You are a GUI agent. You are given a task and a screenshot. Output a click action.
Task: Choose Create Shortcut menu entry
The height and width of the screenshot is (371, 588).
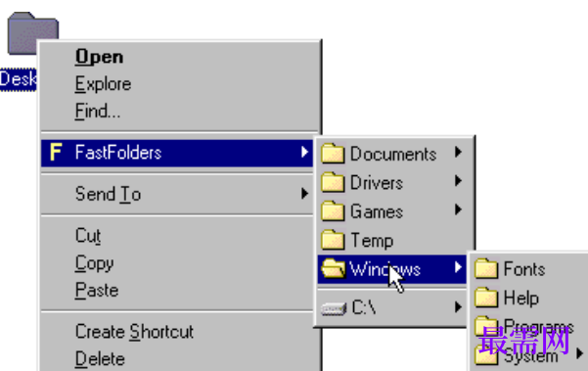[134, 332]
